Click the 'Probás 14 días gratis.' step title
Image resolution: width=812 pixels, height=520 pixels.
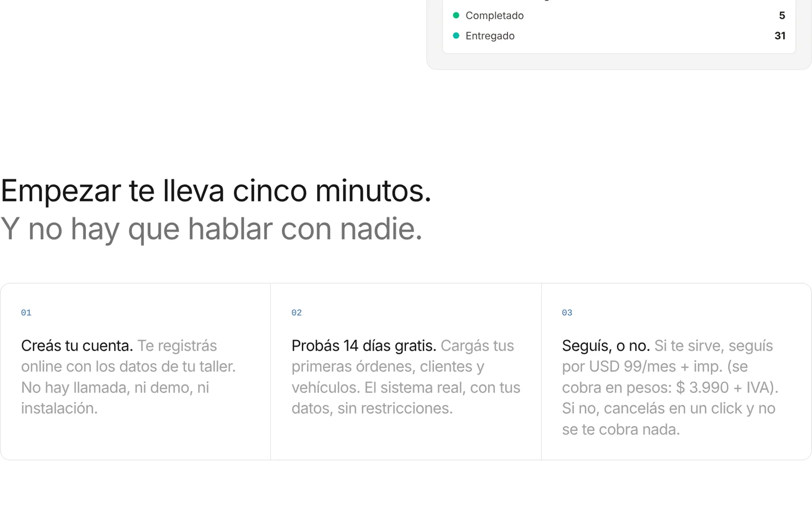pyautogui.click(x=364, y=345)
